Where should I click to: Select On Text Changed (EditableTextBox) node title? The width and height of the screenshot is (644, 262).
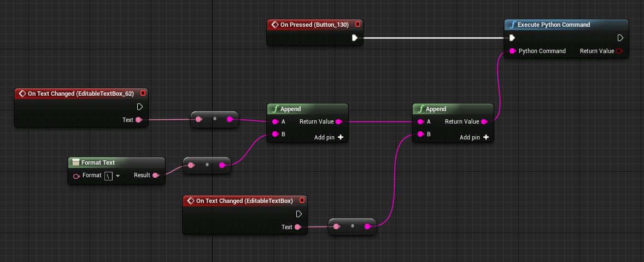pos(244,201)
